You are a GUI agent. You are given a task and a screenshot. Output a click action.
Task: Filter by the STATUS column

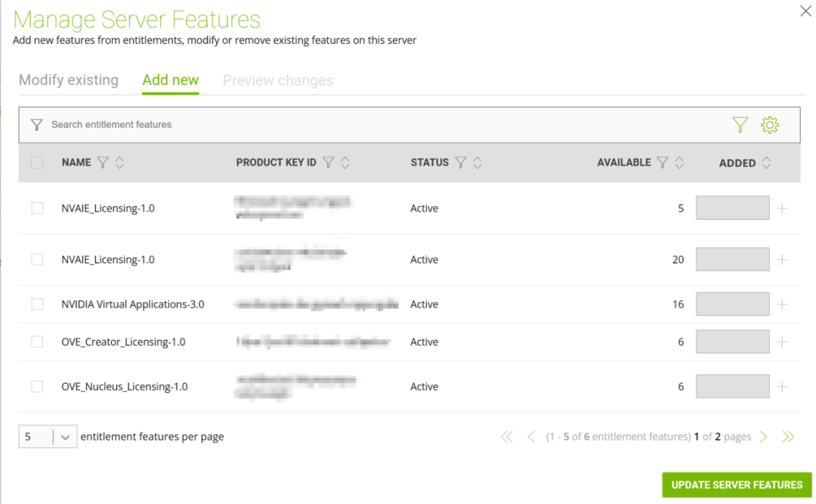tap(461, 162)
